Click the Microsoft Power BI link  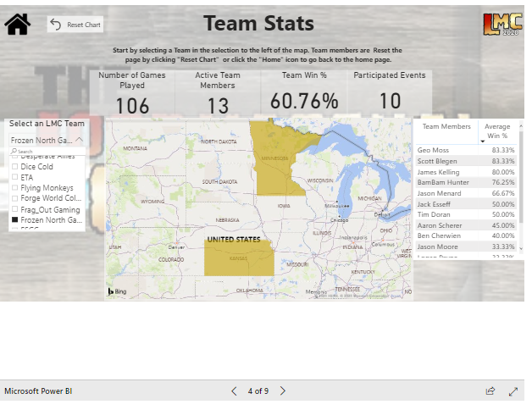tap(38, 391)
